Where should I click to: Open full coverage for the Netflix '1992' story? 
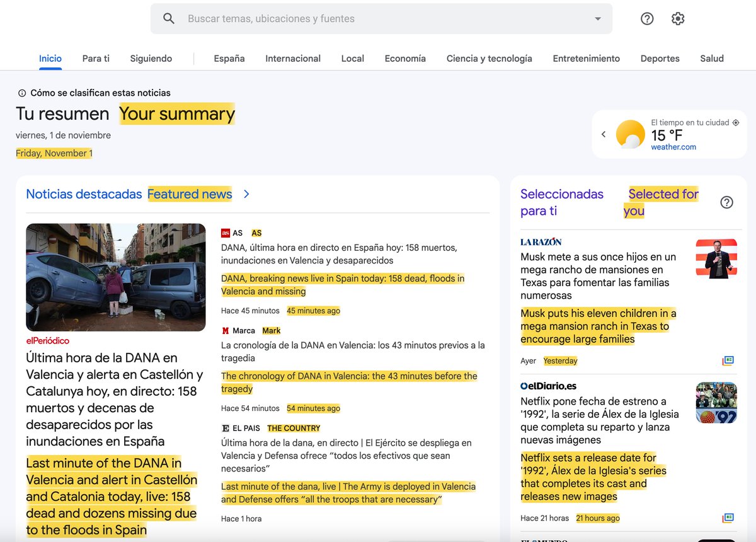point(728,518)
